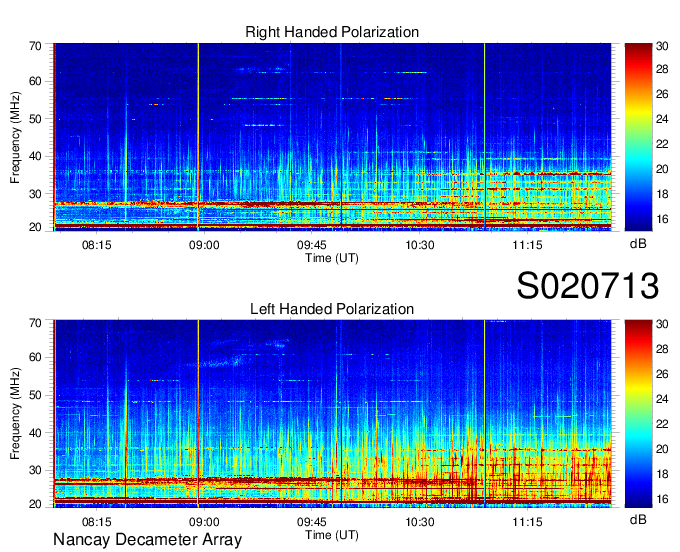Click the 22 dB label on lower color bar
Viewport: 680px width, 552px height.
(662, 424)
